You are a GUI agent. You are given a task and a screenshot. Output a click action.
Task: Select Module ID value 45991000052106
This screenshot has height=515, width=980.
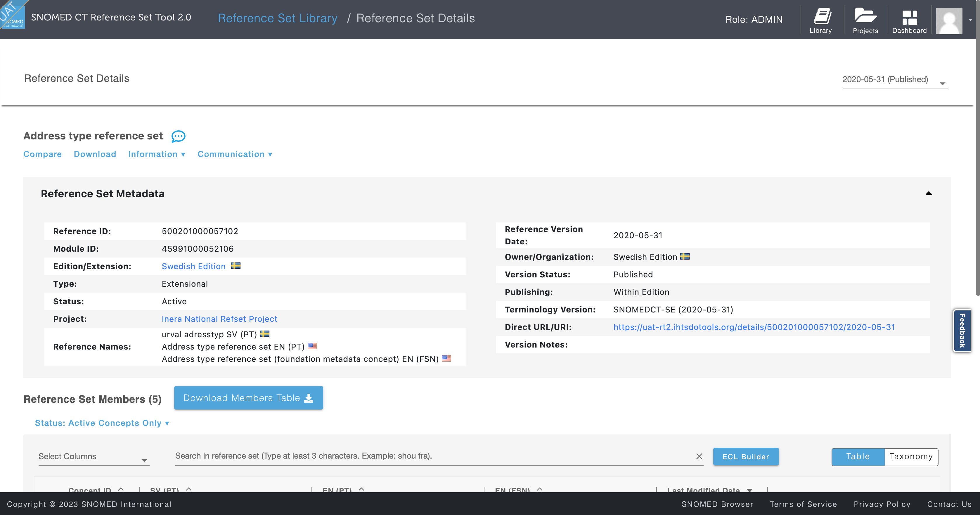198,248
